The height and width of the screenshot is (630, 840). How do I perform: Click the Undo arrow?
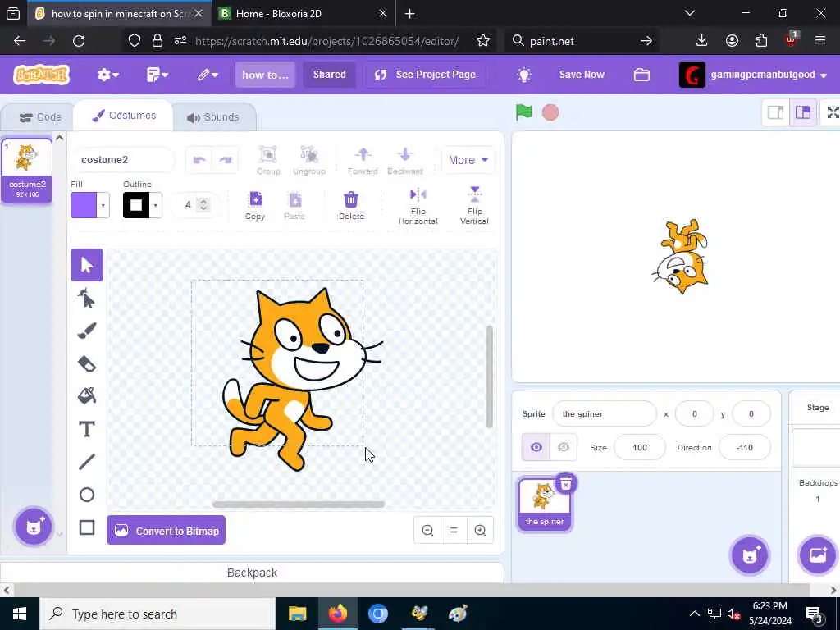coord(199,160)
